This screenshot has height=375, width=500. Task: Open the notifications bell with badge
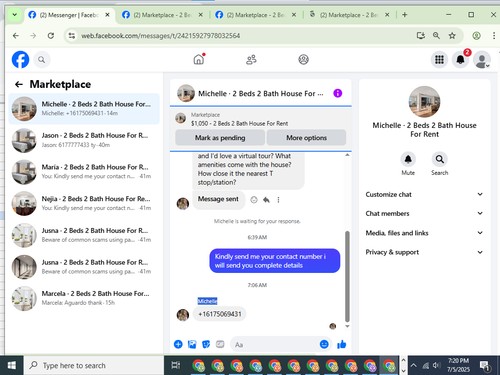tap(460, 60)
